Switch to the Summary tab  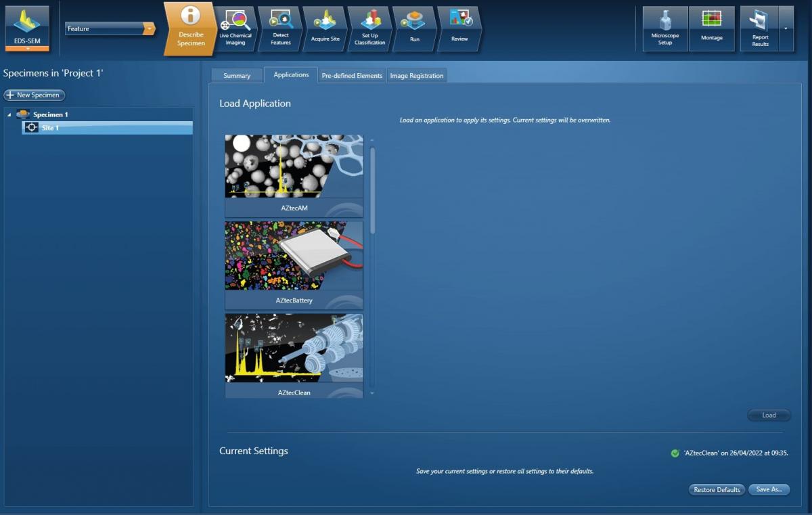tap(237, 76)
